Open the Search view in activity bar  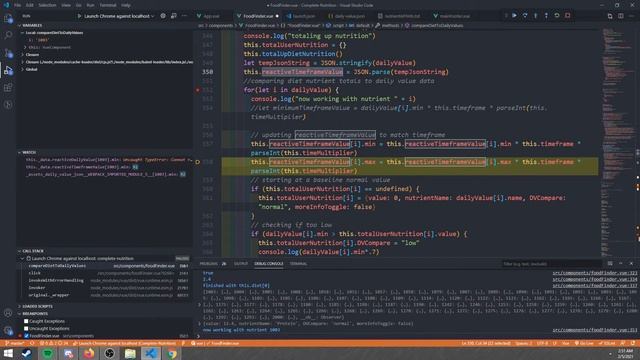pos(8,36)
